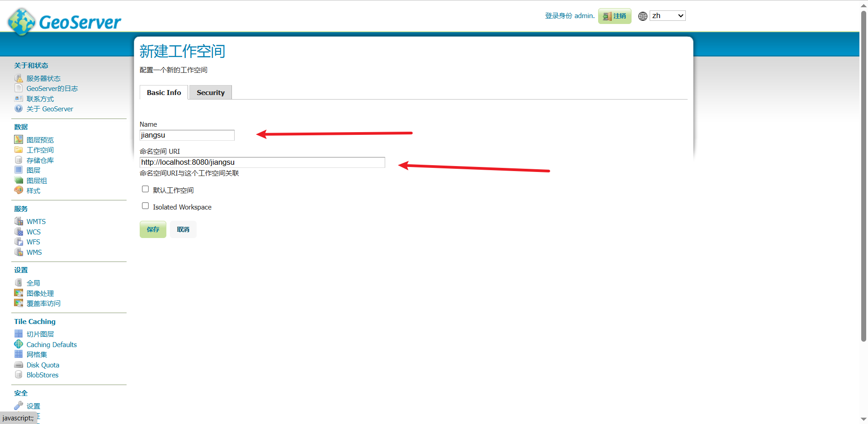The image size is (868, 424).
Task: Open the Contact Information (联系方式) link
Action: click(40, 99)
